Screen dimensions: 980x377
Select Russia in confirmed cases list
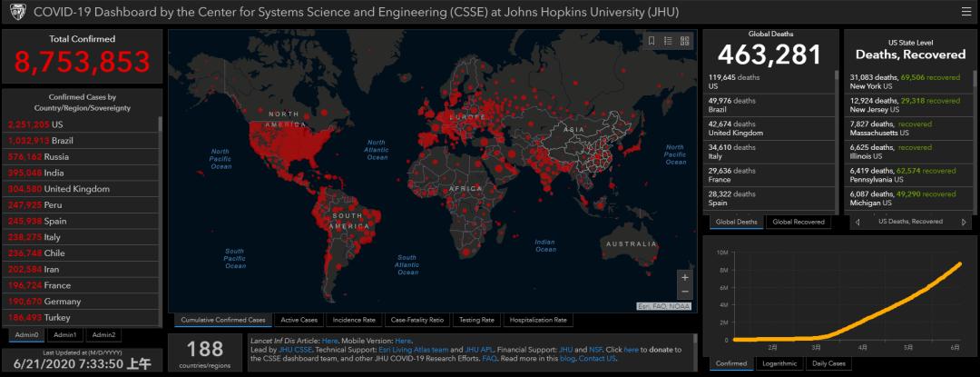81,157
